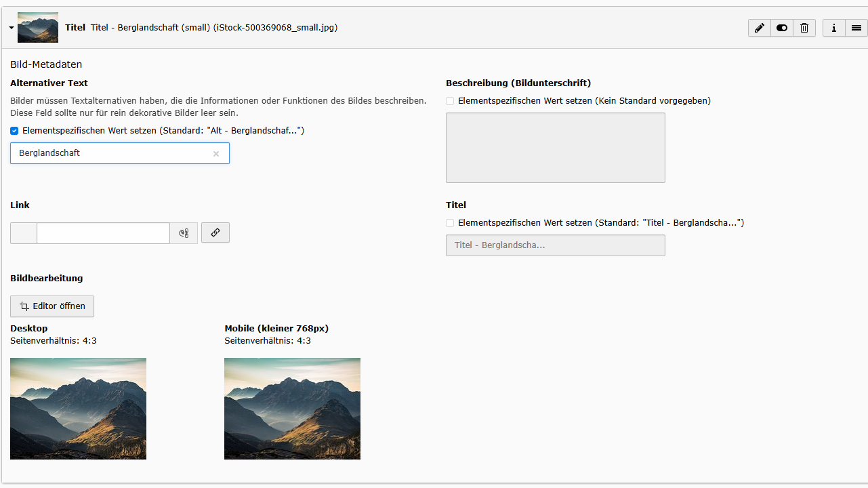Open the secondary options hamburger menu
Image resolution: width=868 pixels, height=488 pixels.
coord(856,28)
